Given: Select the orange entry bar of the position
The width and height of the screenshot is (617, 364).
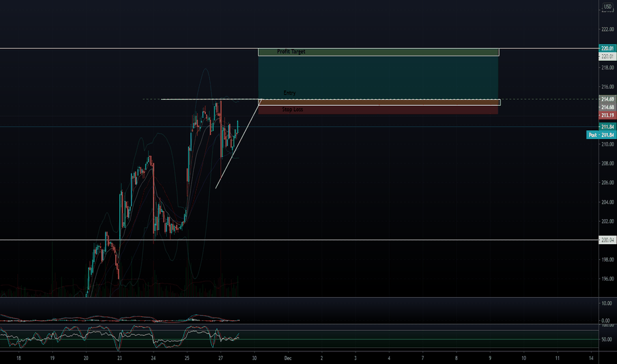Looking at the screenshot, I should click(x=379, y=103).
